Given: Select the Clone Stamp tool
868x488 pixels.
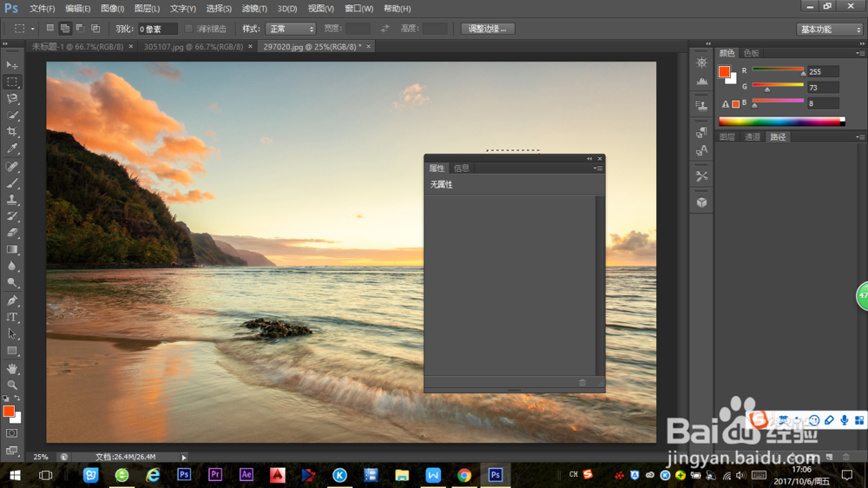Looking at the screenshot, I should [11, 200].
